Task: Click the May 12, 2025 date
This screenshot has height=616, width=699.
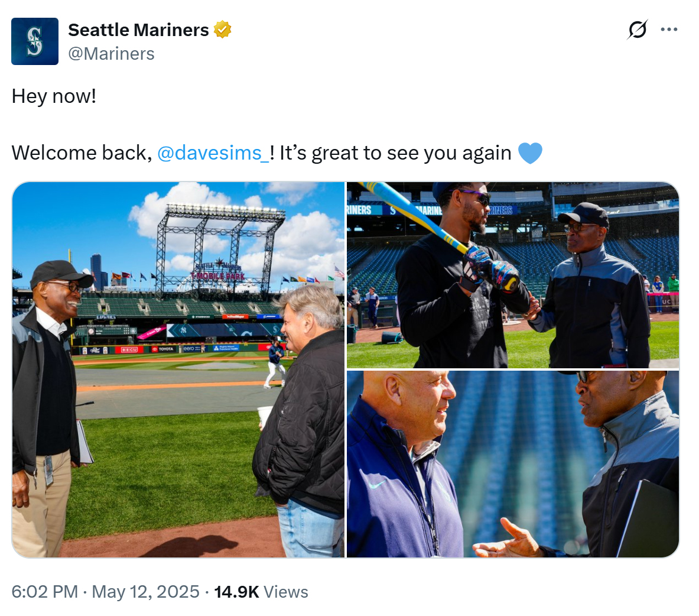Action: (x=145, y=592)
